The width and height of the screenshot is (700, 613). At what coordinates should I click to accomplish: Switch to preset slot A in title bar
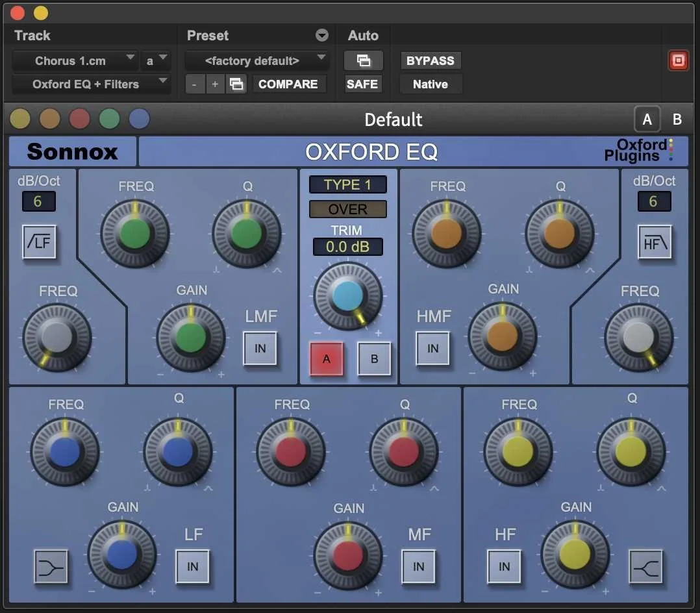click(x=647, y=119)
